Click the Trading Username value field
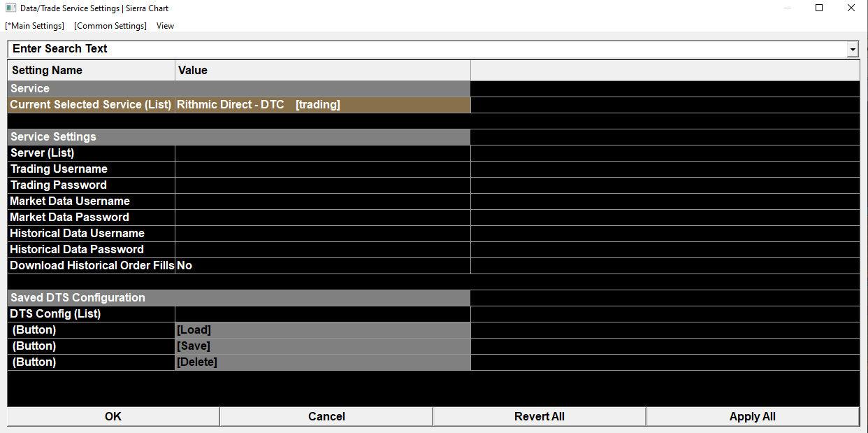Screen dimensions: 868x433 (323, 169)
